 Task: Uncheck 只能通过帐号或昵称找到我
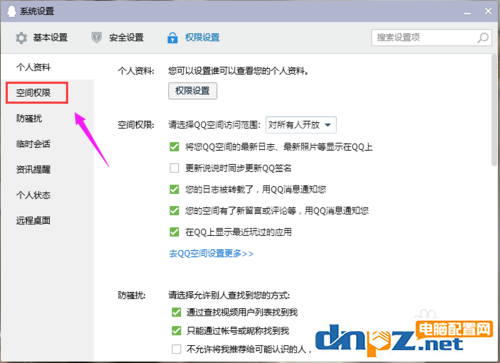[x=176, y=331]
